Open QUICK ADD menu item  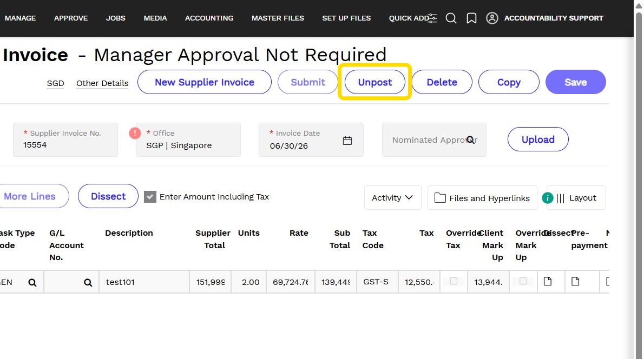(409, 18)
